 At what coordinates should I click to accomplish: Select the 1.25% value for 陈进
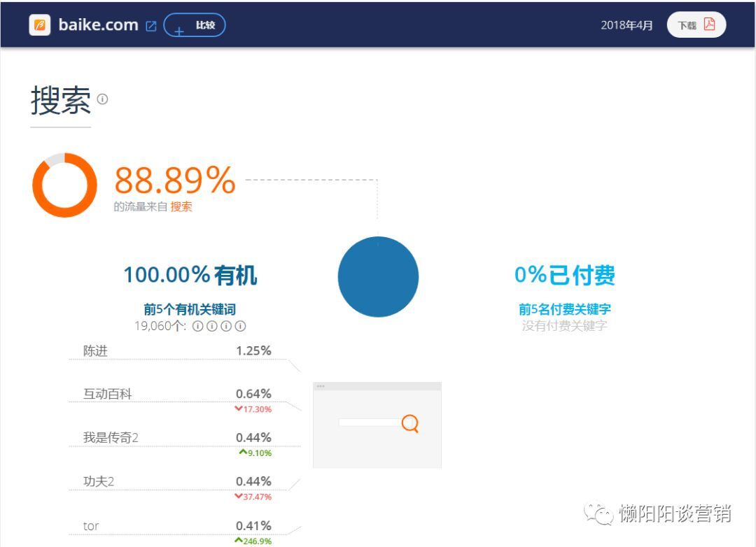[253, 351]
